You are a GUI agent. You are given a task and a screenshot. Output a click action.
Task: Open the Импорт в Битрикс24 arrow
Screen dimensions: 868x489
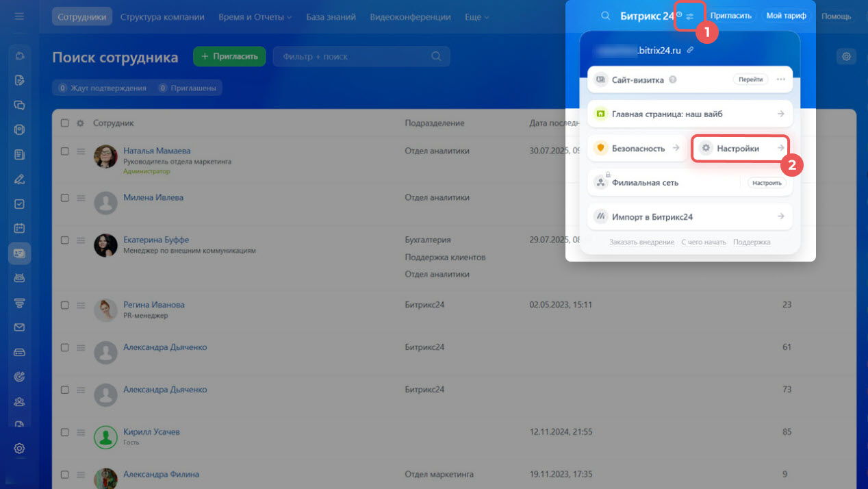click(780, 216)
